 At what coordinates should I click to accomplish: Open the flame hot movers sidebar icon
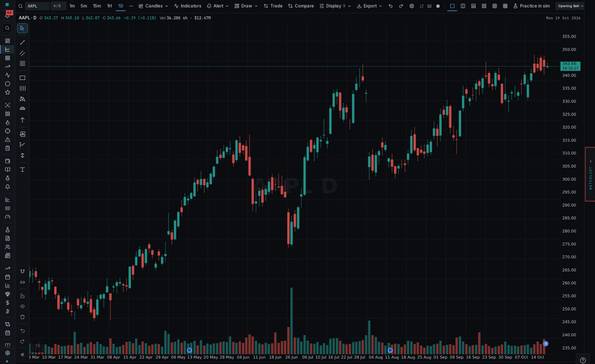click(8, 122)
